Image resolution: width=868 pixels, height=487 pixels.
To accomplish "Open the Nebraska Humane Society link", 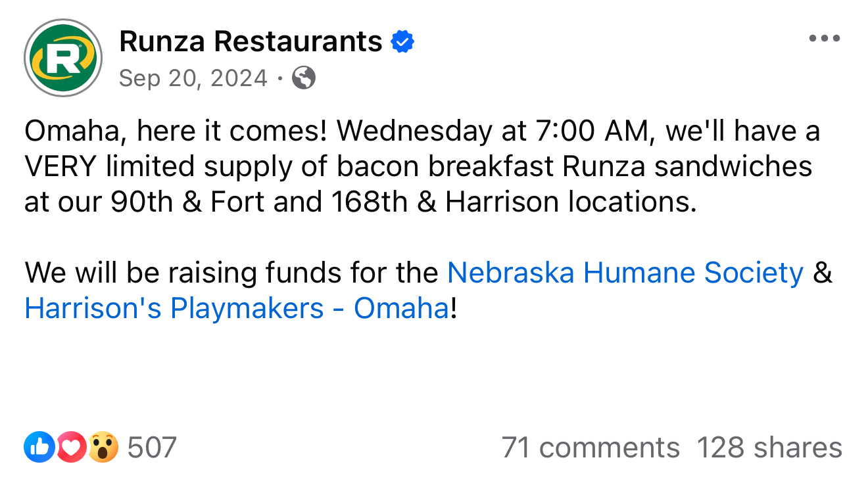I will (625, 272).
